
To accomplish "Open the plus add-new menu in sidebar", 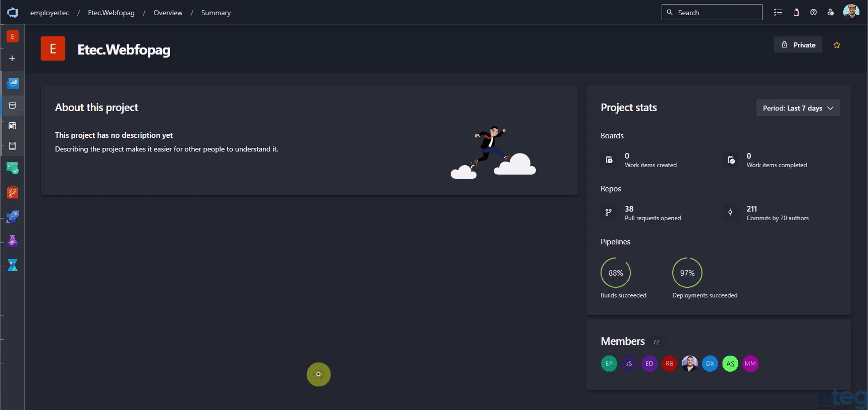I will pyautogui.click(x=13, y=59).
